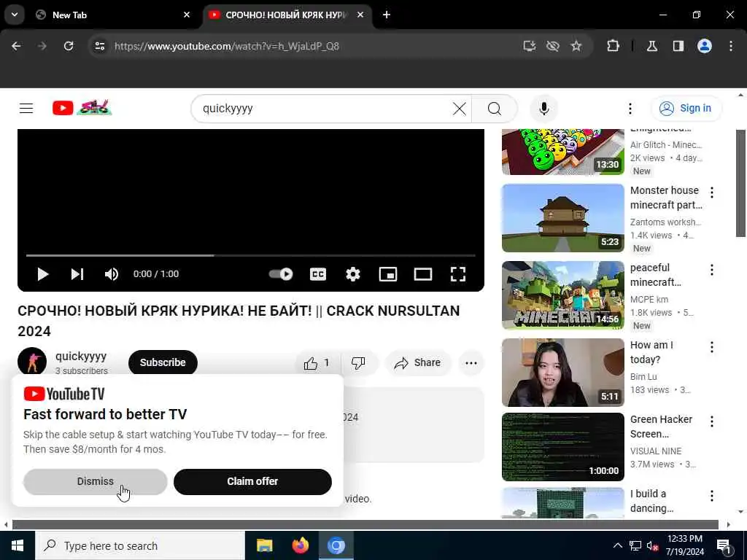
Task: Dislike the video
Action: [x=358, y=363]
